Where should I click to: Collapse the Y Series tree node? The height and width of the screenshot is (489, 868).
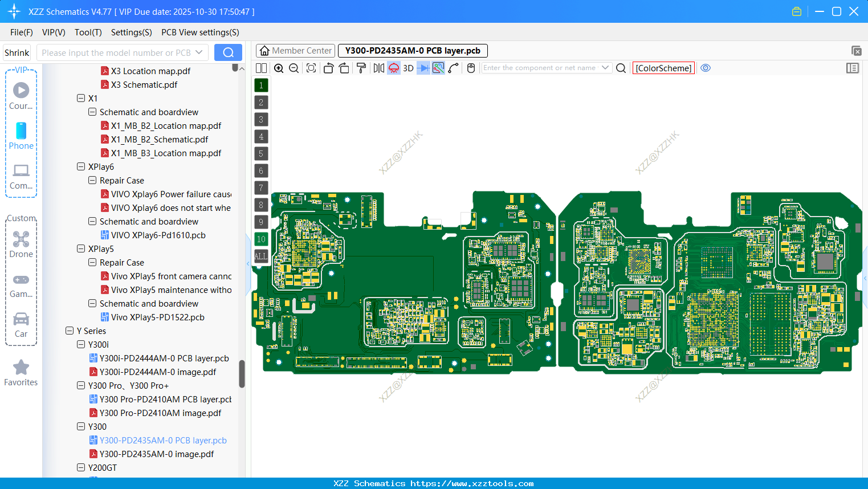tap(70, 331)
